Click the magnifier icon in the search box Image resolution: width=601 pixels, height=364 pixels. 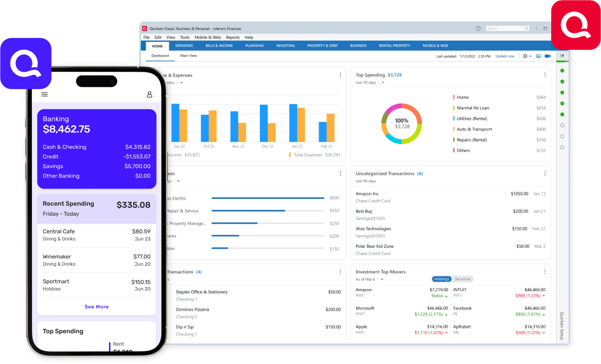coord(526,28)
